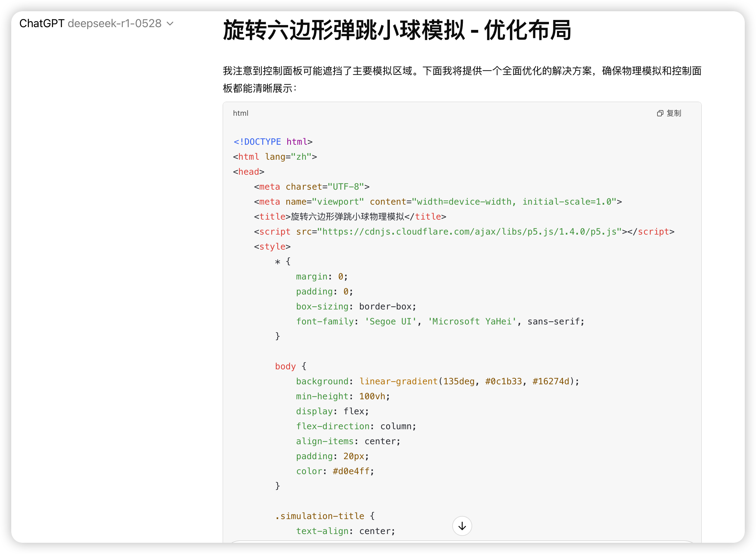Screen dimensions: 756x554
Task: Click the body selector in the code
Action: point(285,367)
